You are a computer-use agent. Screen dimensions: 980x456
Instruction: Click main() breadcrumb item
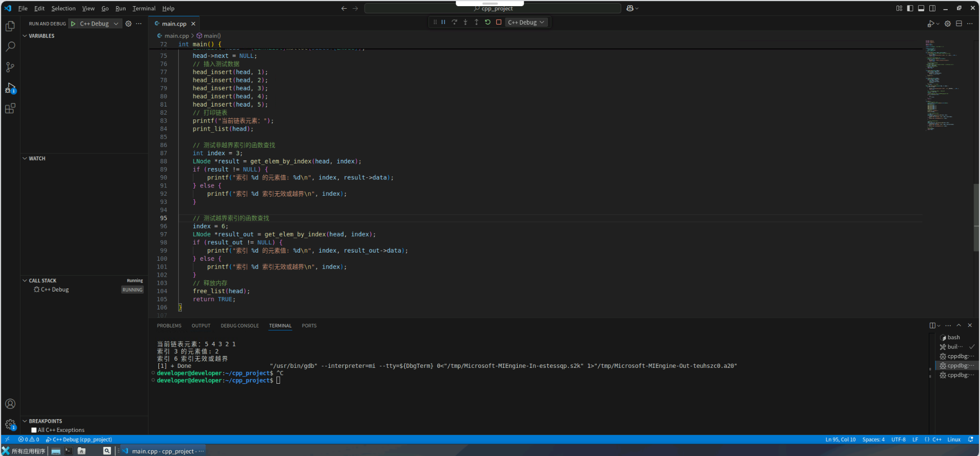209,36
